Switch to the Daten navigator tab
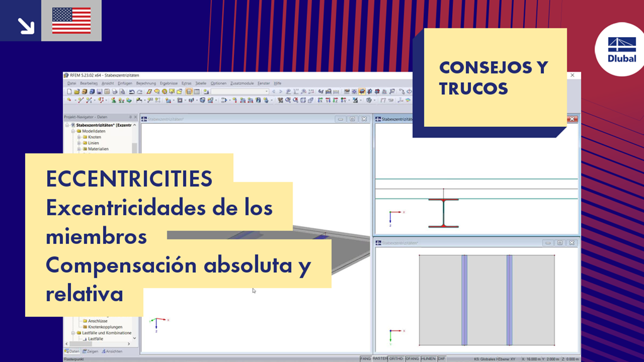The image size is (644, 362). click(x=72, y=351)
